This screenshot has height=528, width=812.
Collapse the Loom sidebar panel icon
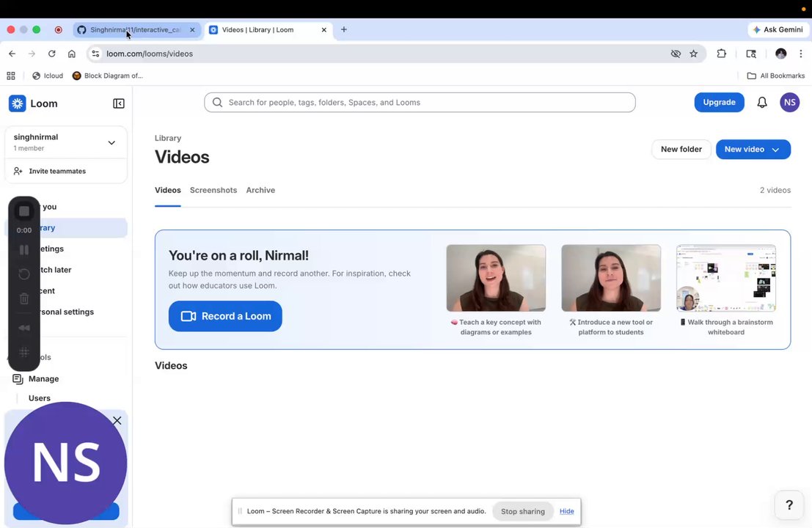pyautogui.click(x=119, y=103)
